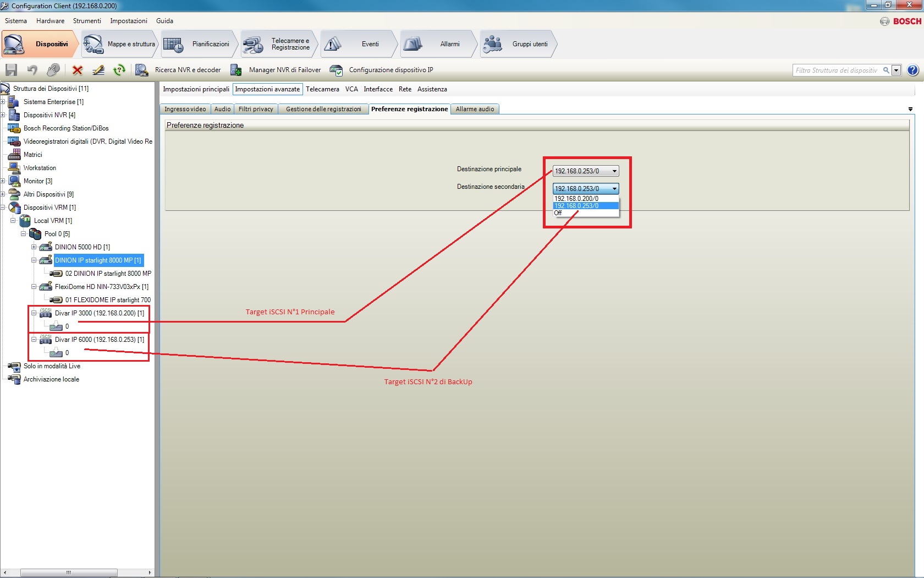
Task: Expand the Altri Dispositivi tree node
Action: pyautogui.click(x=3, y=194)
